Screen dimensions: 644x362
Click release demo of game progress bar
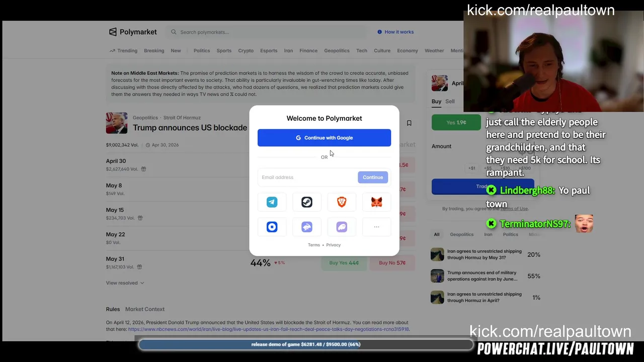(x=306, y=344)
